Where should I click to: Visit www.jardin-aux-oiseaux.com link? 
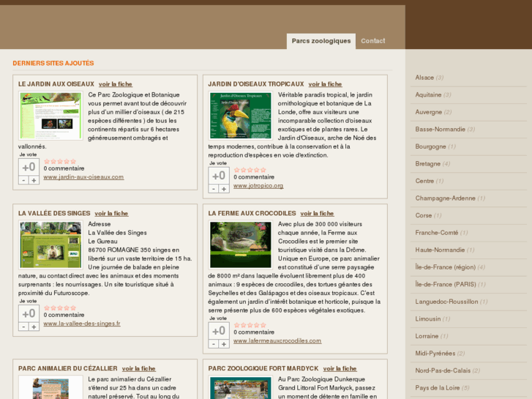pos(83,177)
